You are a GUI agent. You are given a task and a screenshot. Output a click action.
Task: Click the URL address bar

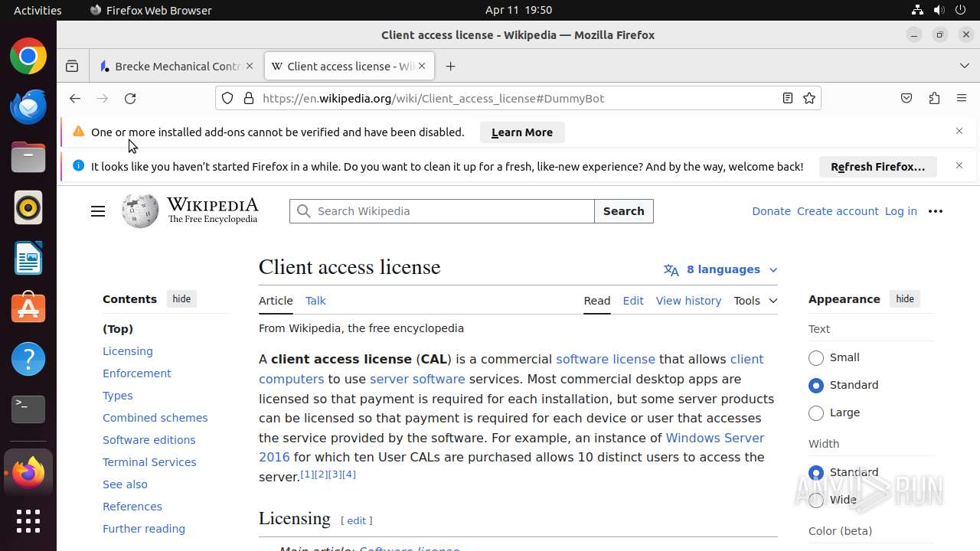coord(518,98)
